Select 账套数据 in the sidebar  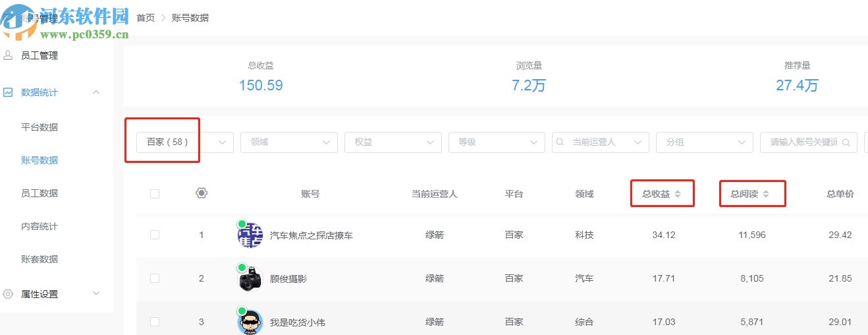click(40, 259)
